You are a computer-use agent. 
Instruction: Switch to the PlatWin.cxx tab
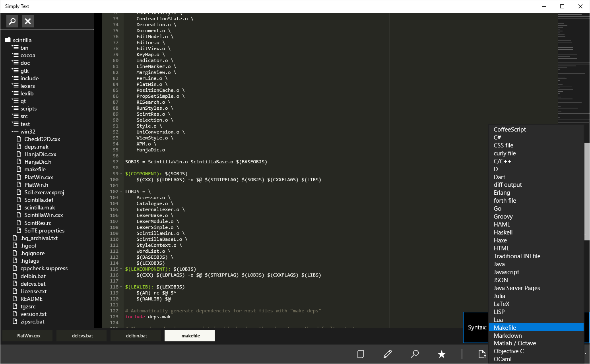(29, 336)
